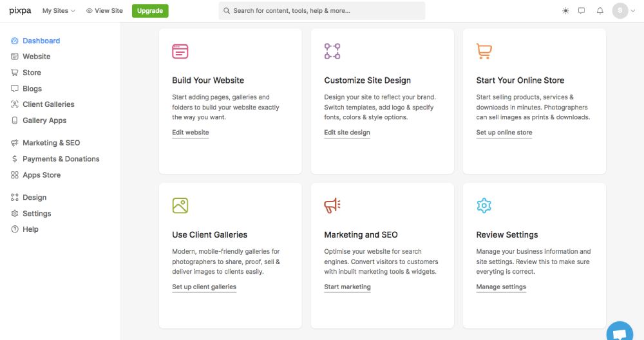Click the magnifier icon in search bar
The image size is (644, 340).
[x=227, y=11]
